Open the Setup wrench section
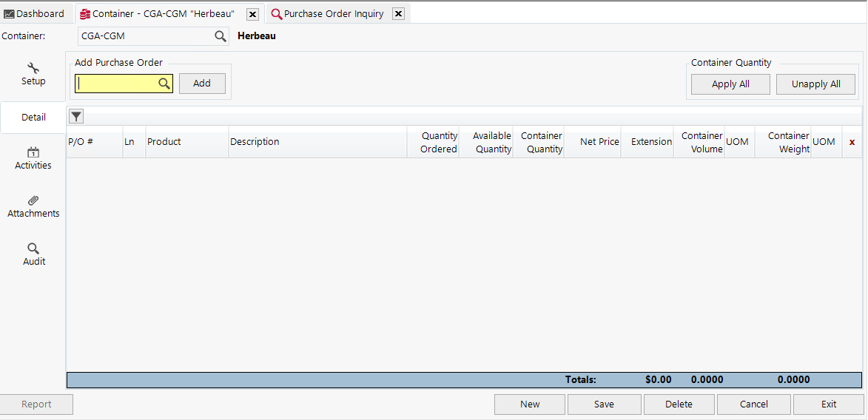This screenshot has height=420, width=868. pyautogui.click(x=33, y=74)
